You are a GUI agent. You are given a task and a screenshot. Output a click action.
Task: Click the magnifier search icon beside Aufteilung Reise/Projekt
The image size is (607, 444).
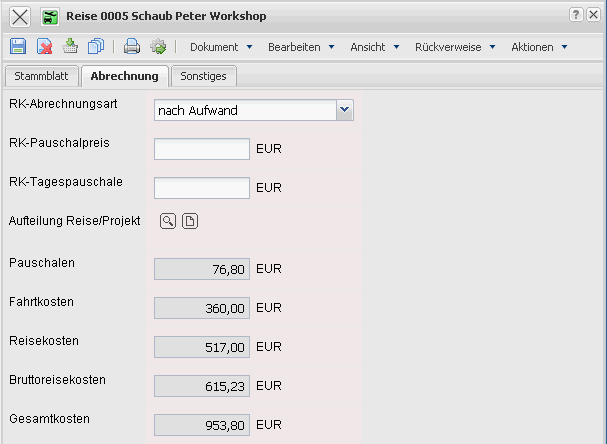tap(168, 221)
